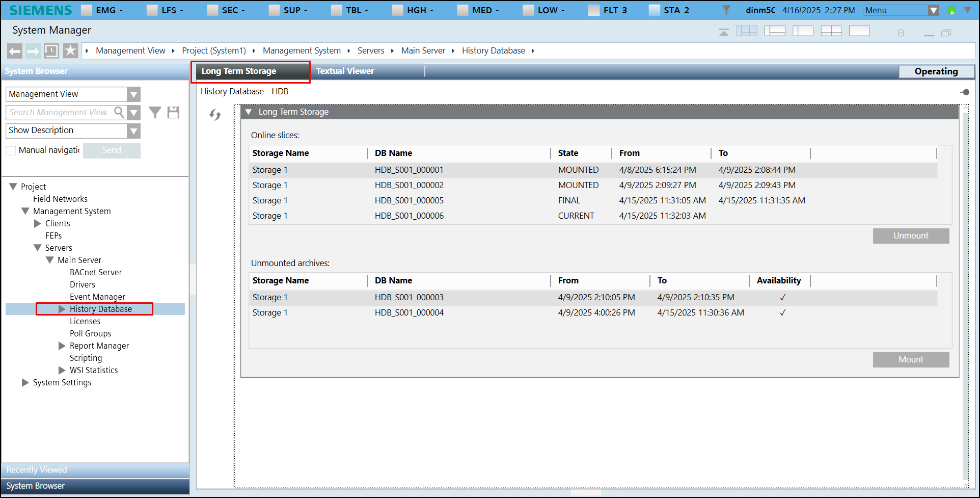Image resolution: width=980 pixels, height=498 pixels.
Task: Click the navigation history clock icon
Action: [x=51, y=51]
